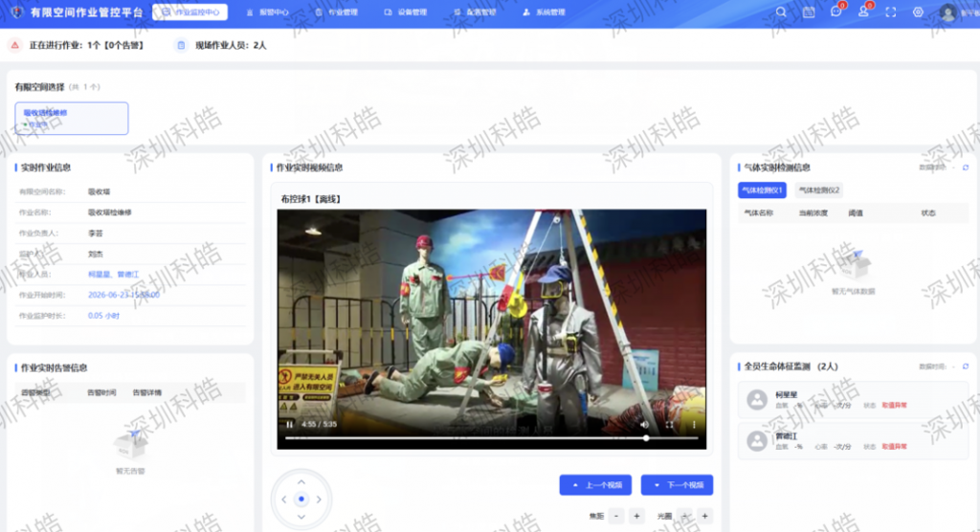Expand the video to fullscreen

[669, 424]
